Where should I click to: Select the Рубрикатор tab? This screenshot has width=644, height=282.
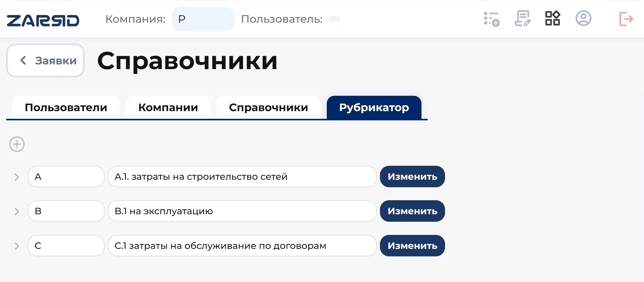(x=374, y=107)
